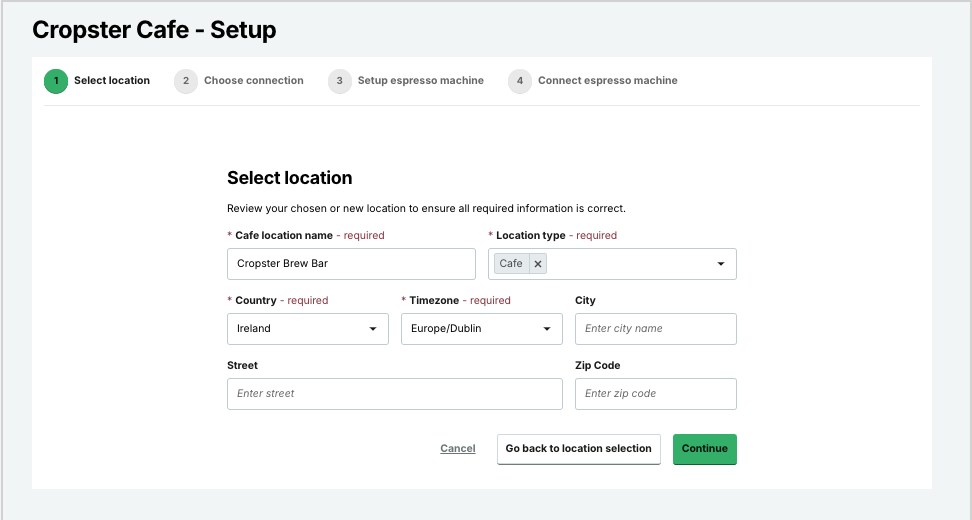Click the Zip Code field label
This screenshot has width=972, height=520.
pyautogui.click(x=598, y=366)
